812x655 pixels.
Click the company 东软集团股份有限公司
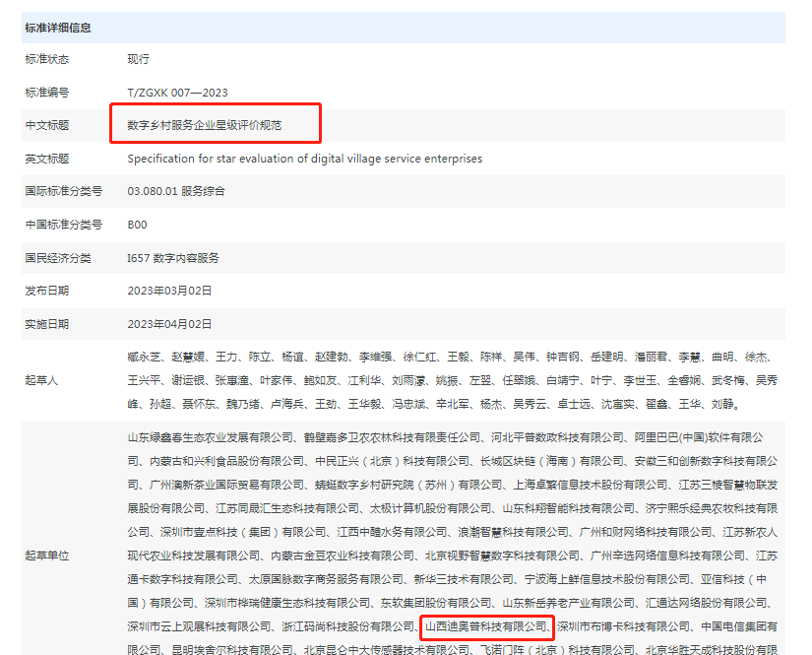coord(436,603)
